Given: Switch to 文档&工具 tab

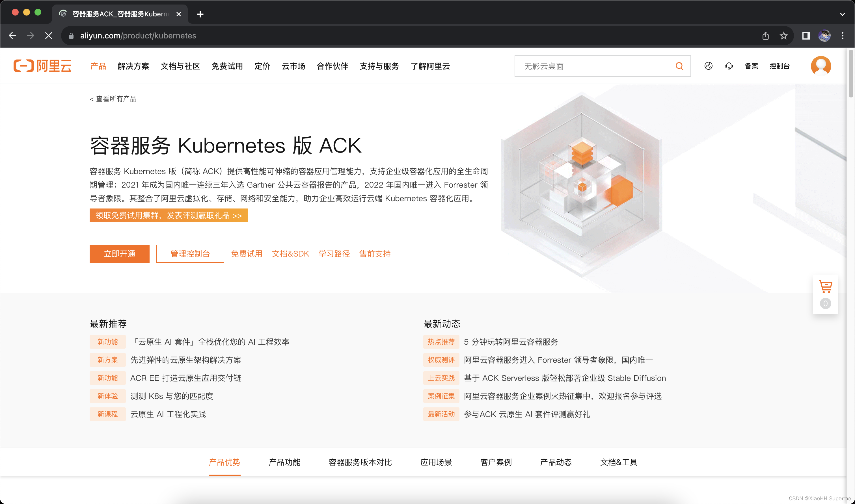Looking at the screenshot, I should [x=619, y=462].
